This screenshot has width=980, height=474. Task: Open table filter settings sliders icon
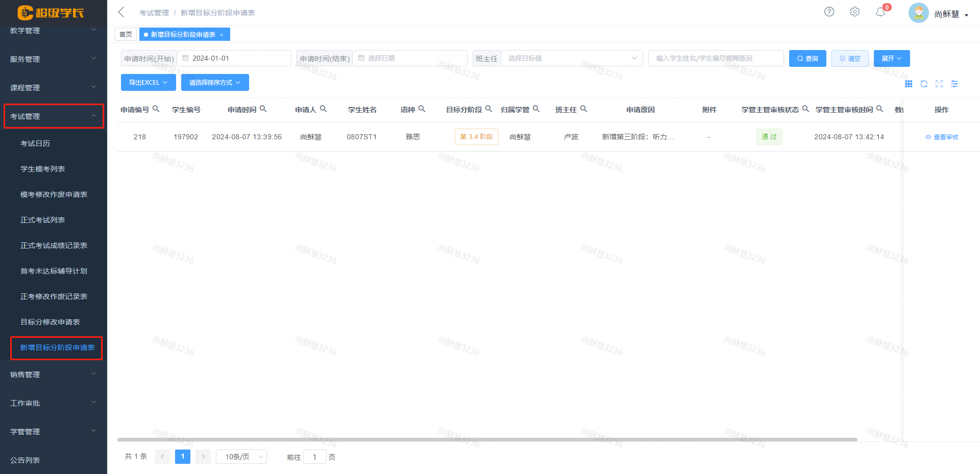(954, 84)
